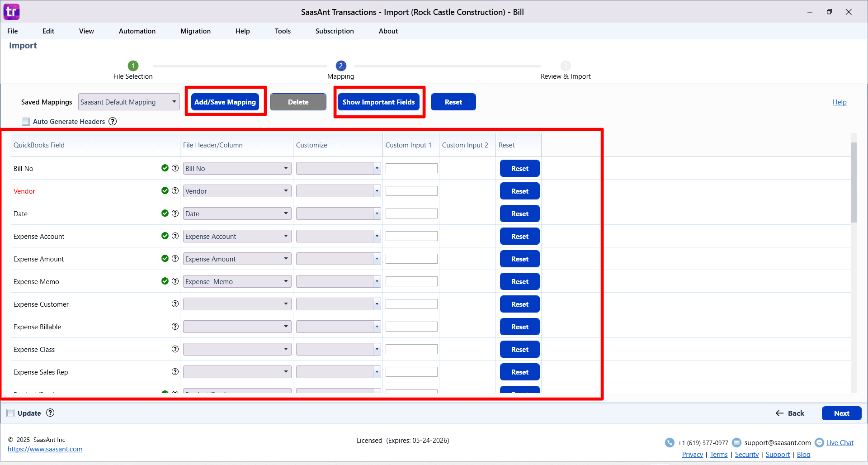The height and width of the screenshot is (465, 868).
Task: Open the Automation menu
Action: click(137, 31)
